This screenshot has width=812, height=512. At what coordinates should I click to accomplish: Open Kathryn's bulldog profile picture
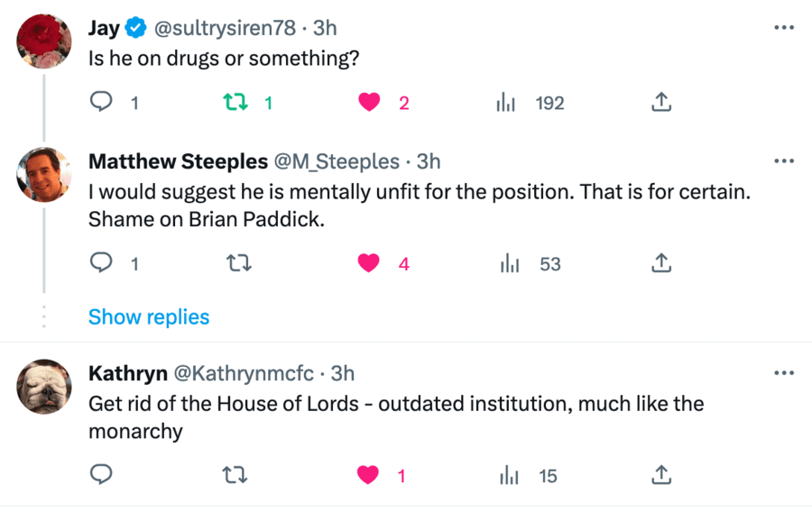pyautogui.click(x=44, y=387)
